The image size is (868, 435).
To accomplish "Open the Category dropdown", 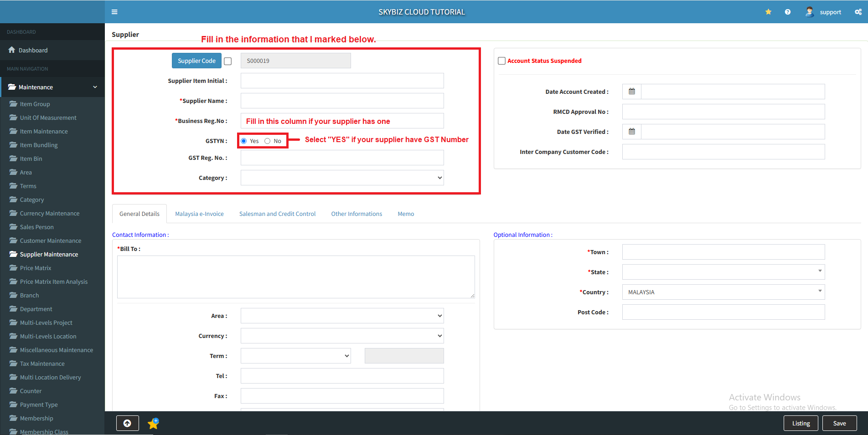I will click(x=342, y=178).
